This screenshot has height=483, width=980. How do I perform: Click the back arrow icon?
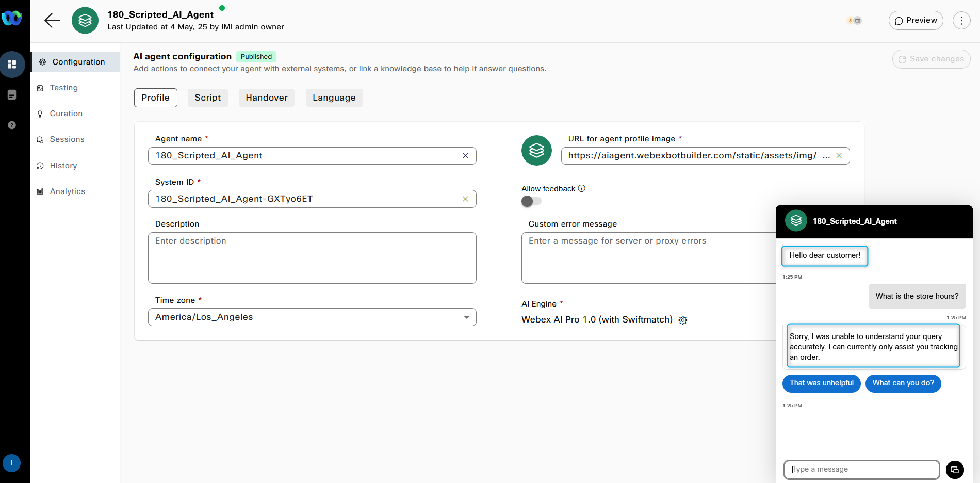52,21
